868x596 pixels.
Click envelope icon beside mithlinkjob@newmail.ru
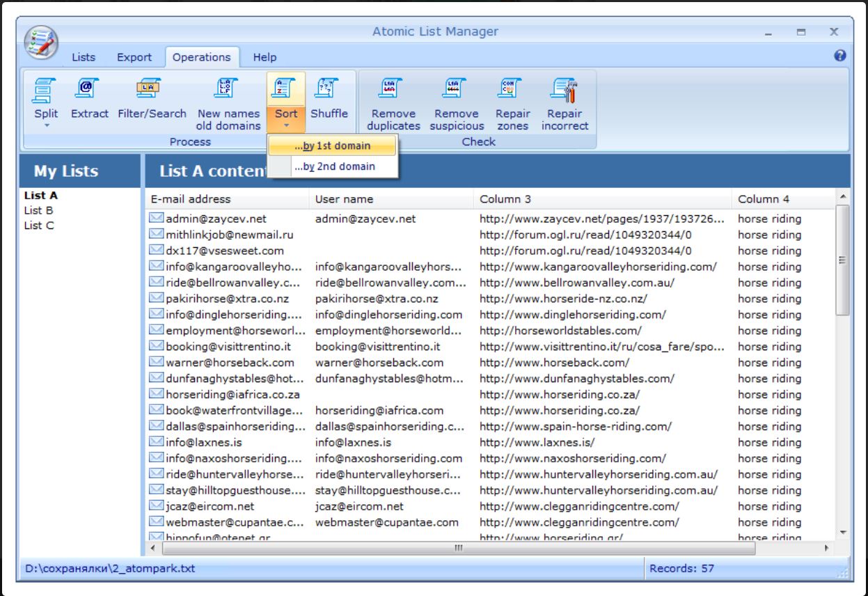[x=157, y=234]
